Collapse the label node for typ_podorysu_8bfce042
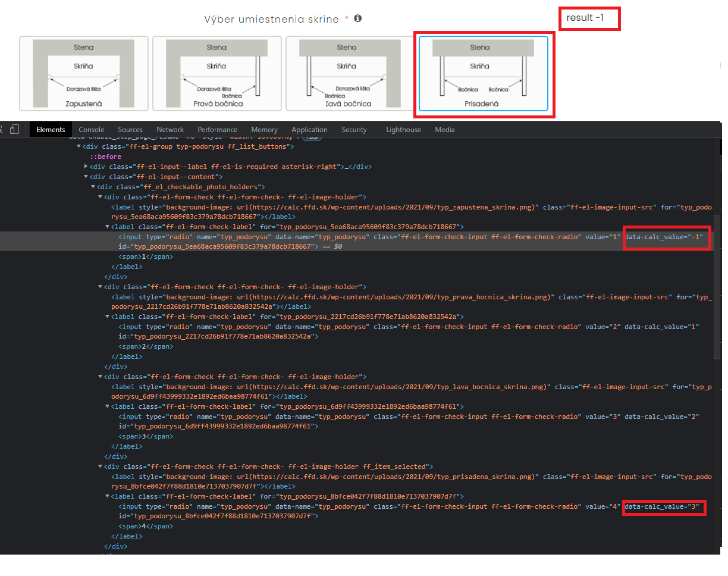 pos(108,496)
